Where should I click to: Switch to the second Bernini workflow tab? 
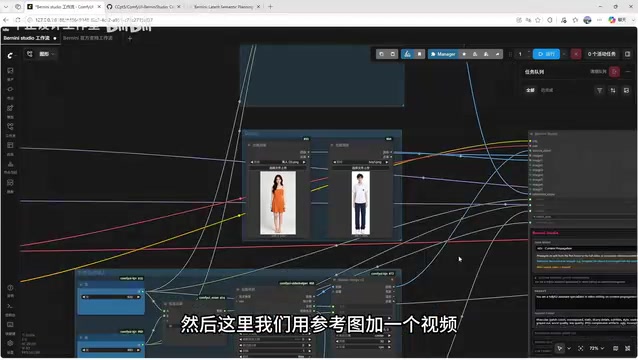[x=87, y=38]
